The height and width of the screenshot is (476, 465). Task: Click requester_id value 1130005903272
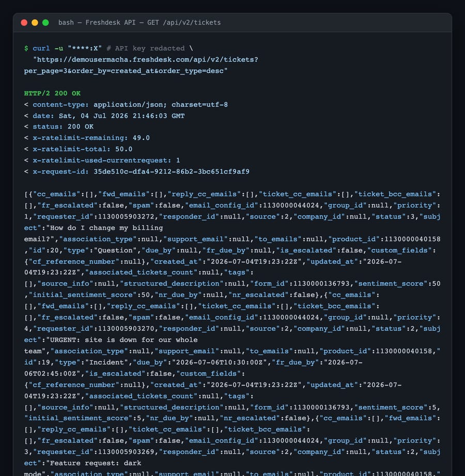pyautogui.click(x=126, y=217)
